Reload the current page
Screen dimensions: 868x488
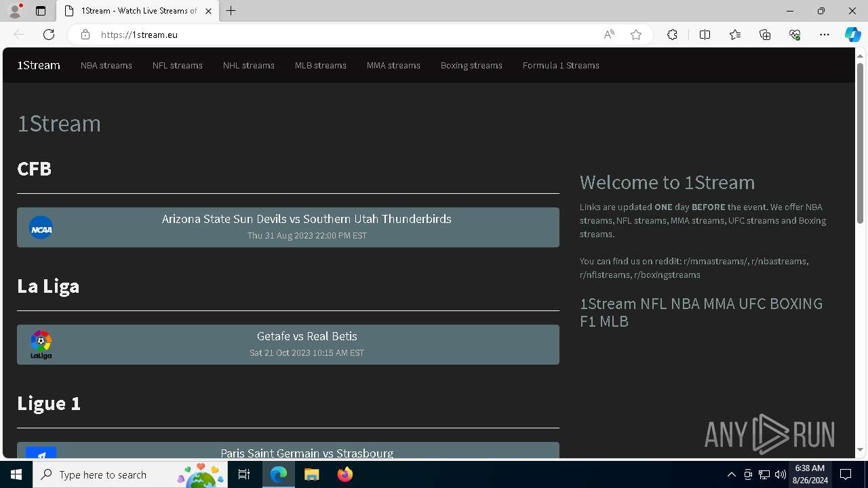(49, 35)
